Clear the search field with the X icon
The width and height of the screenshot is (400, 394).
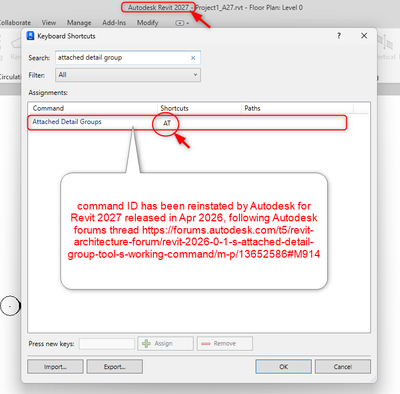coord(193,58)
